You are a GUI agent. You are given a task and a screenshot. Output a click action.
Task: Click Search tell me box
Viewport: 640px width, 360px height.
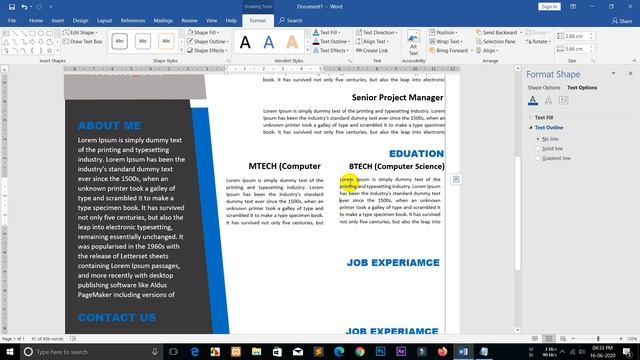tap(291, 20)
